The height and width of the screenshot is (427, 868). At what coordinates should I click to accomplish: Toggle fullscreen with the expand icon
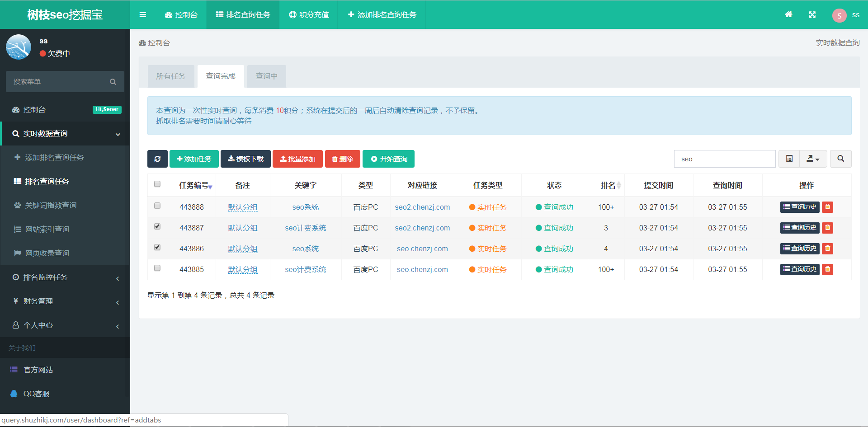coord(812,14)
